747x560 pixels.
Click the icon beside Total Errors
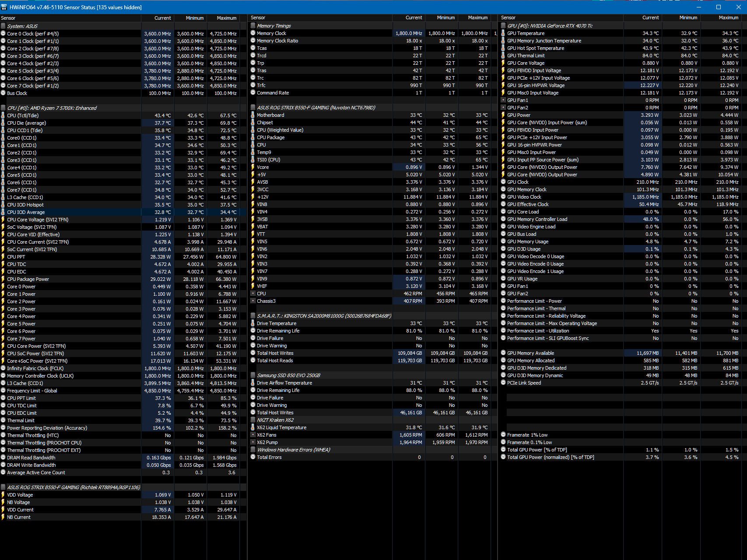point(253,457)
